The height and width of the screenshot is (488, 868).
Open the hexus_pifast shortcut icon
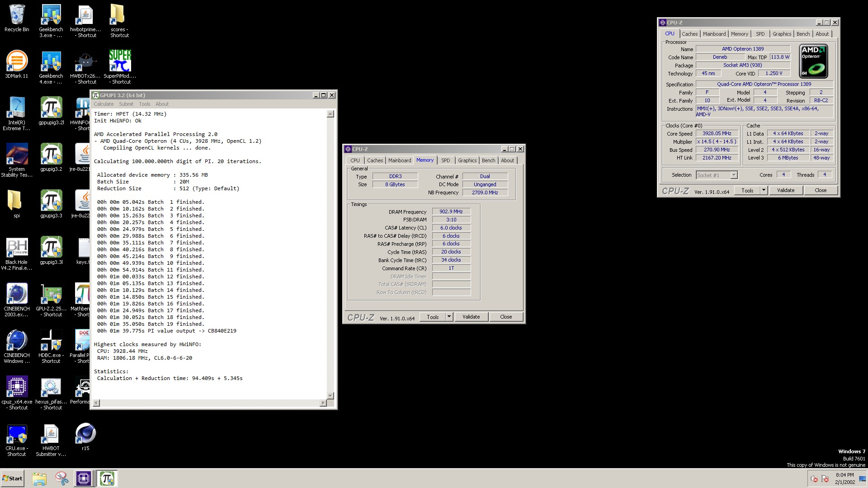[x=51, y=394]
